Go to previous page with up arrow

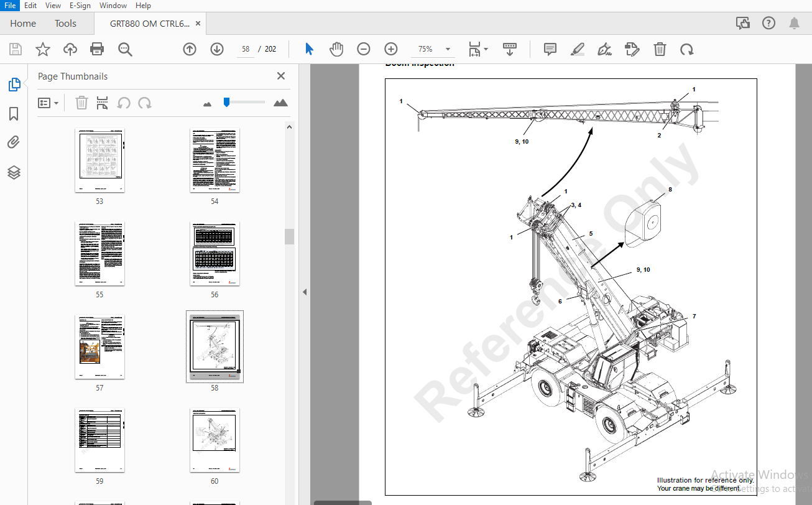point(190,49)
